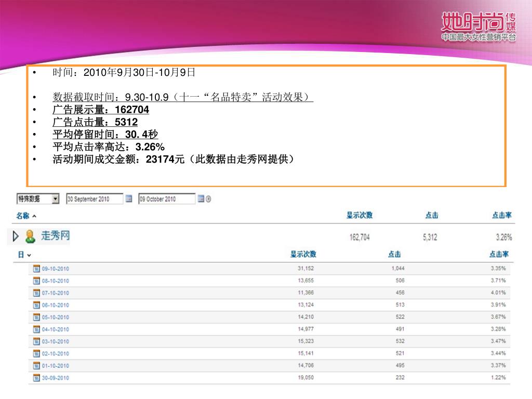Sort daily rows by 点击率 header

click(499, 254)
